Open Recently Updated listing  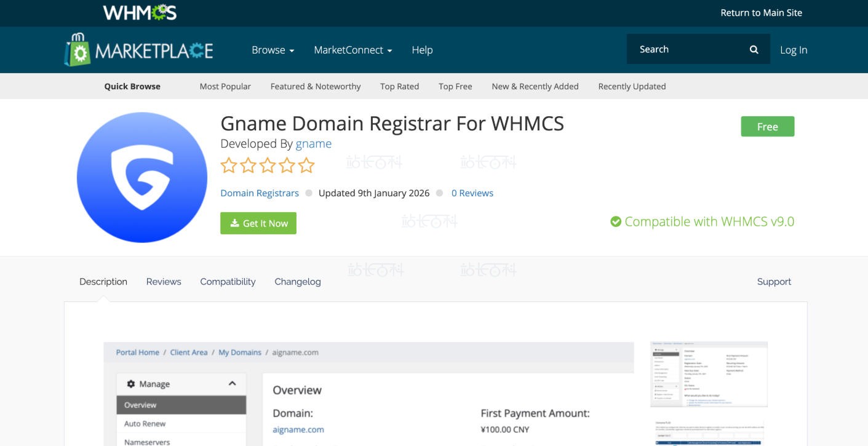coord(632,86)
